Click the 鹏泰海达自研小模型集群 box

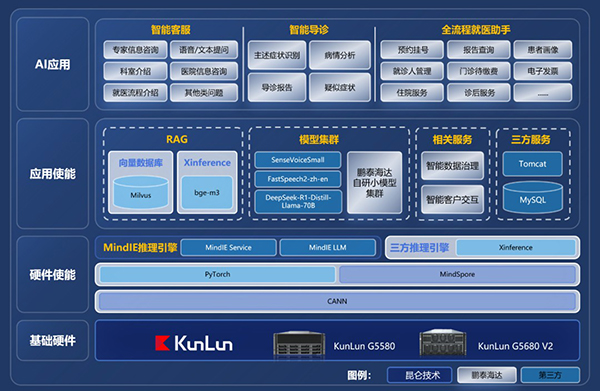click(x=375, y=182)
